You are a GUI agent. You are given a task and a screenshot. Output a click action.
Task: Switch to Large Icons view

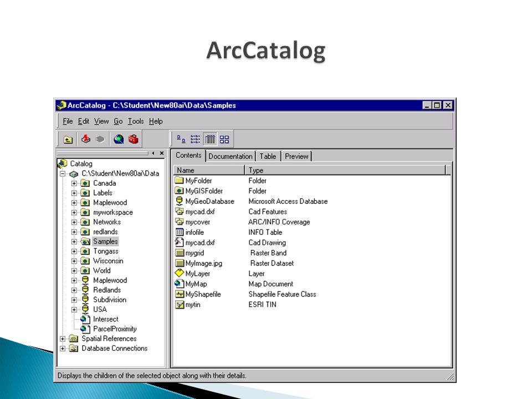tap(181, 139)
